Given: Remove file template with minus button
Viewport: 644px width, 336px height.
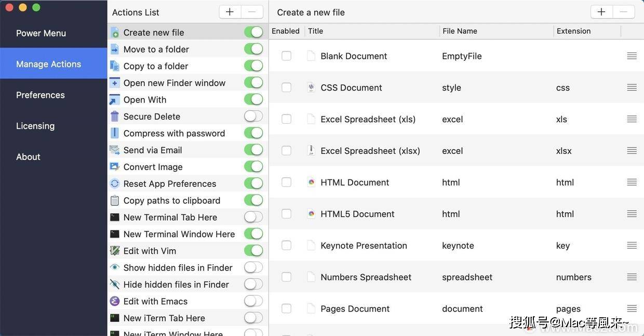Looking at the screenshot, I should click(x=624, y=12).
